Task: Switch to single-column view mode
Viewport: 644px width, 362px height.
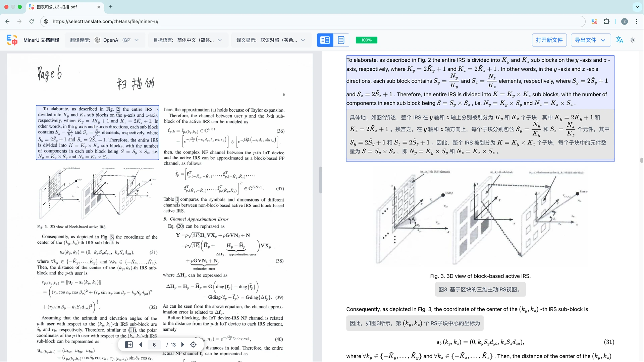Action: coord(341,40)
